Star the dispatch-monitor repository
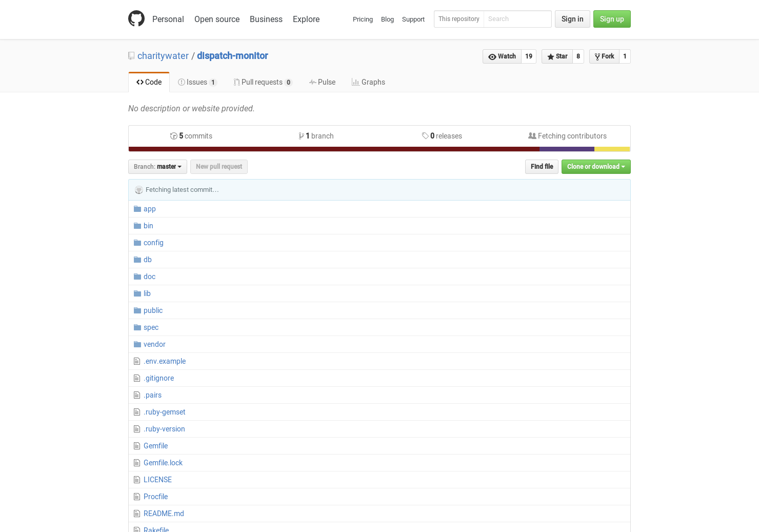This screenshot has height=532, width=759. tap(557, 56)
